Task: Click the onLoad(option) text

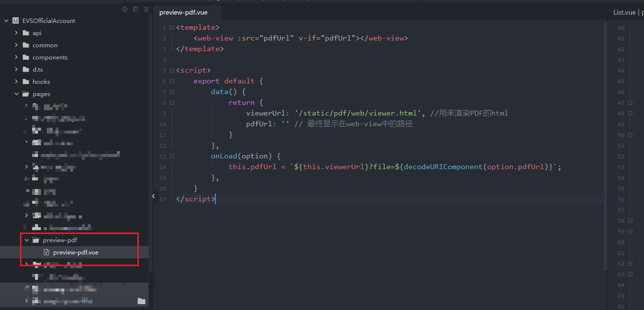Action: (x=241, y=156)
